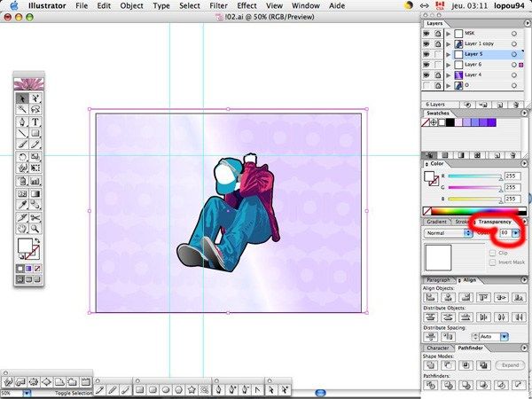532x399 pixels.
Task: Open the Effect menu
Action: 246,6
